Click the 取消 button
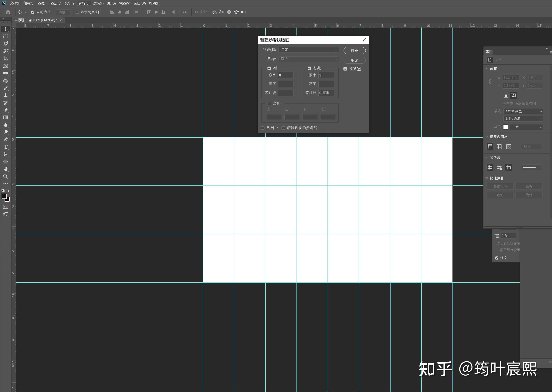 pyautogui.click(x=354, y=60)
